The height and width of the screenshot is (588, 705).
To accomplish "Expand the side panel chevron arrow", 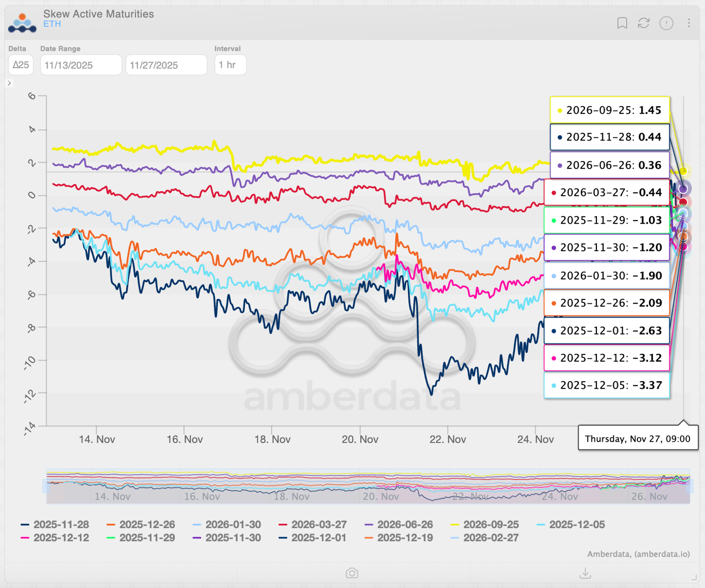I will [9, 83].
